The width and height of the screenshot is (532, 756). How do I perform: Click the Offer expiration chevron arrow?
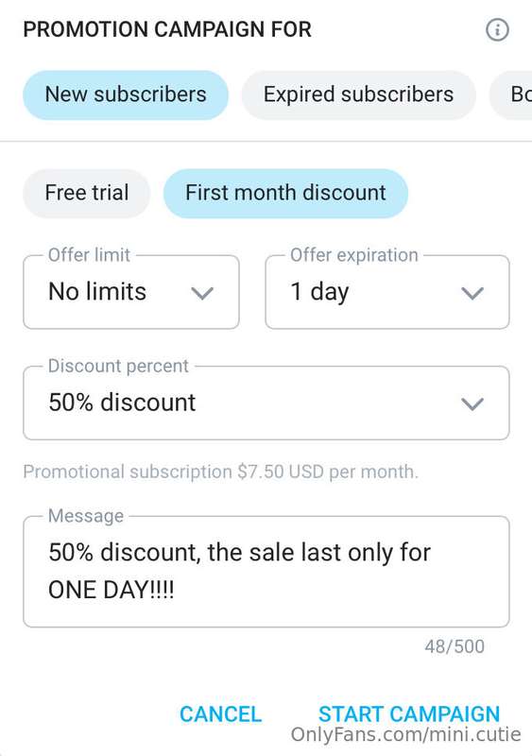472,293
